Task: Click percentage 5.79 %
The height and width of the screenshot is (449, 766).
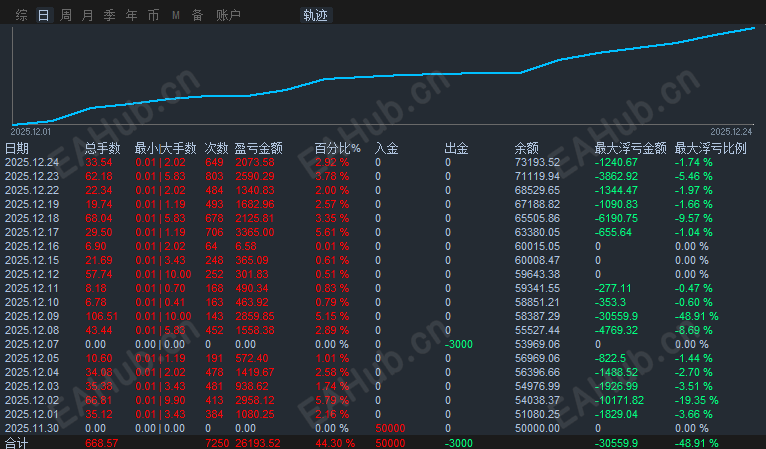Action: (x=332, y=401)
